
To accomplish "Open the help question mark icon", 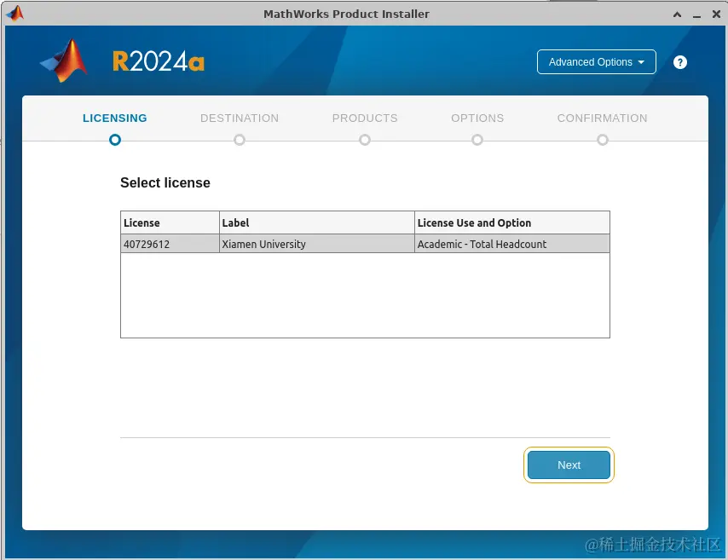I will (679, 62).
